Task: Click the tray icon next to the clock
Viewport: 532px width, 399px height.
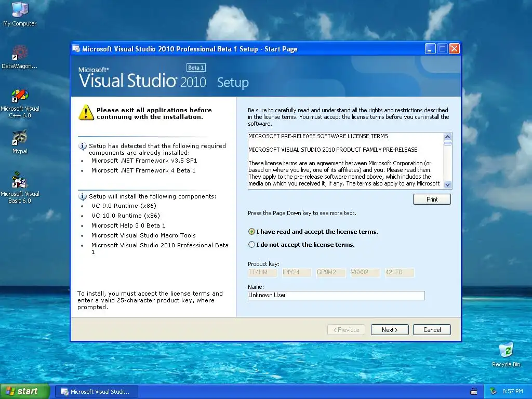Action: coord(494,391)
